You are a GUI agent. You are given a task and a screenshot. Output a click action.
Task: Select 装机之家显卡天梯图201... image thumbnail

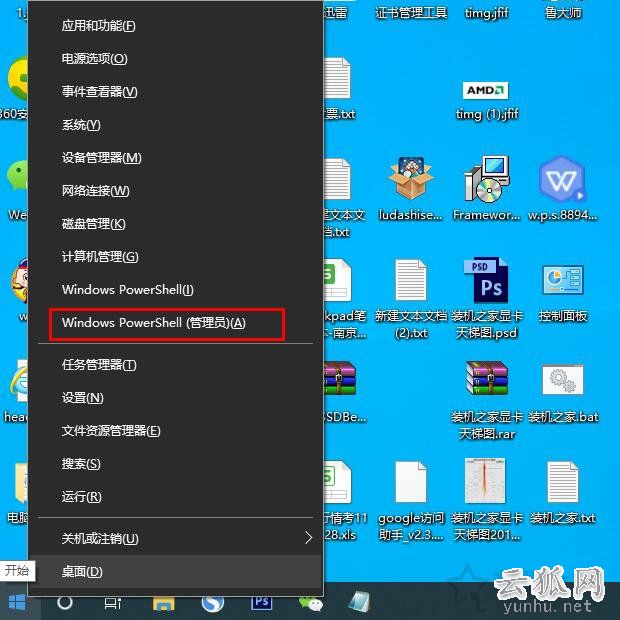(x=485, y=480)
